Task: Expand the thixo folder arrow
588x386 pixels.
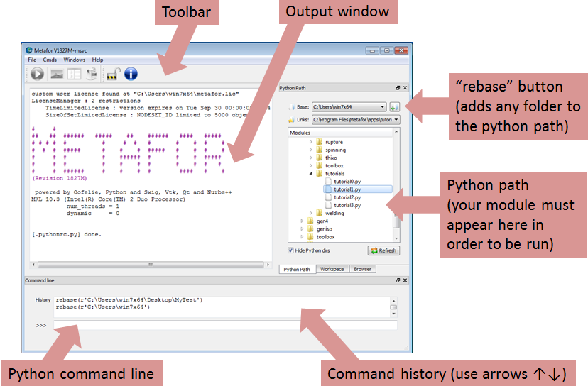Action: 310,158
